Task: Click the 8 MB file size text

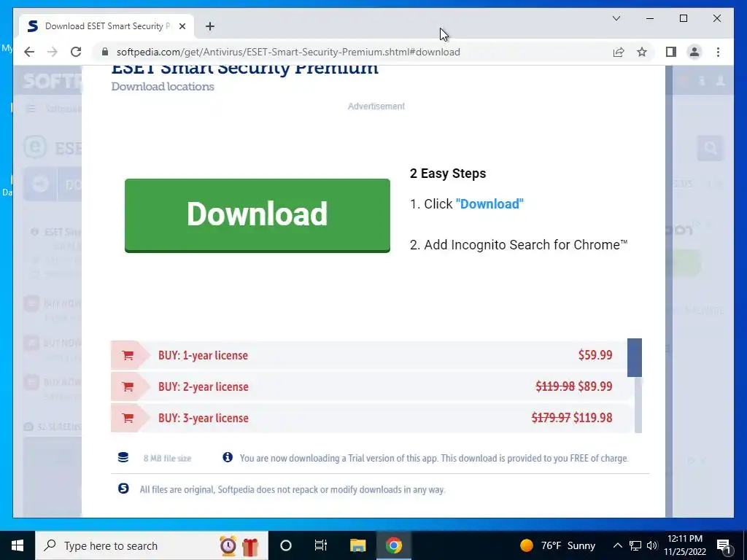Action: (x=167, y=458)
